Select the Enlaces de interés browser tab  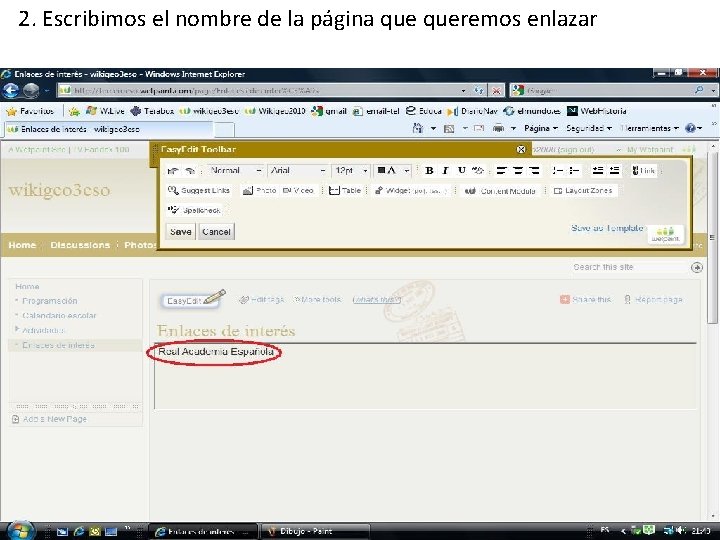tap(109, 129)
